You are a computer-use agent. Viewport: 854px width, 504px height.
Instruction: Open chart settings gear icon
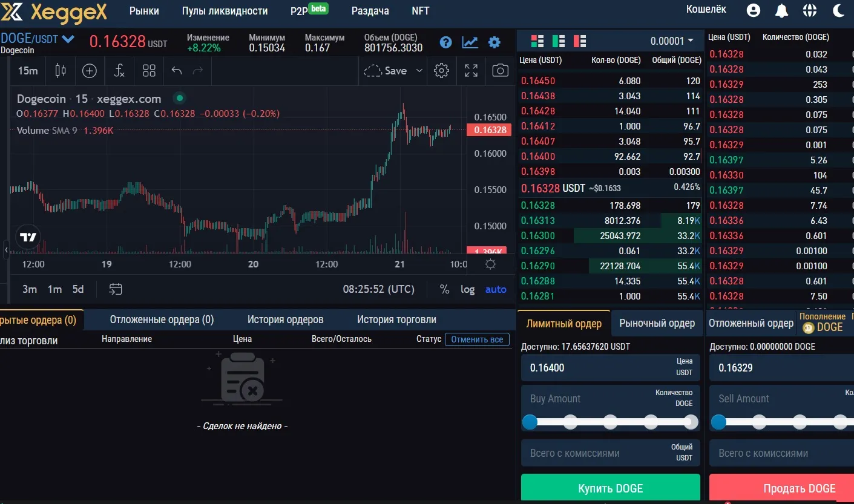coord(442,71)
